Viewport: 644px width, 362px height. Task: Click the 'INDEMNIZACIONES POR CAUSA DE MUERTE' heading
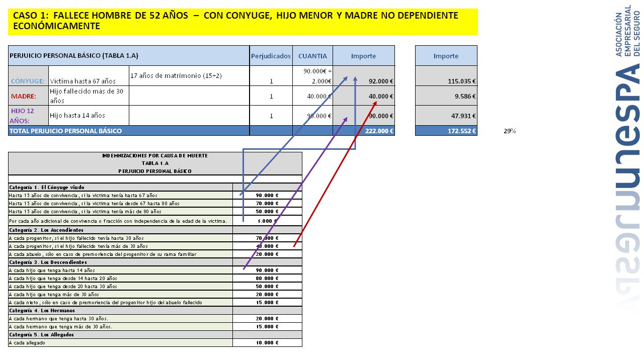(155, 156)
